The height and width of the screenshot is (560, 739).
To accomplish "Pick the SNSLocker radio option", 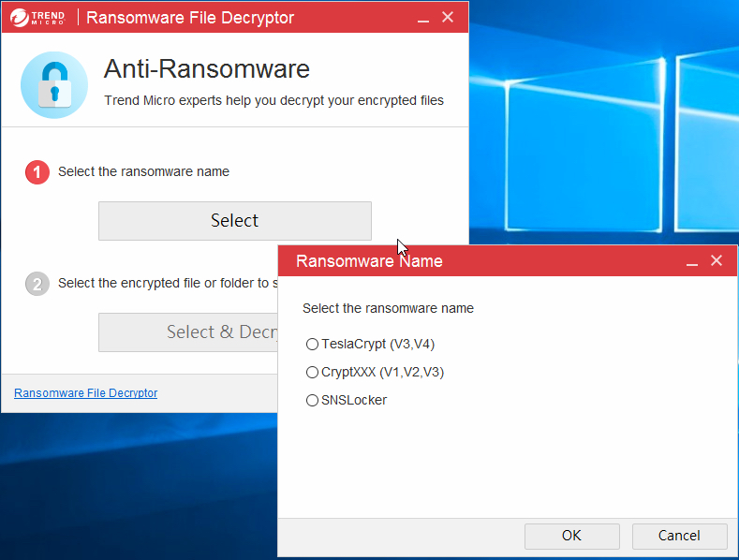I will pyautogui.click(x=312, y=400).
